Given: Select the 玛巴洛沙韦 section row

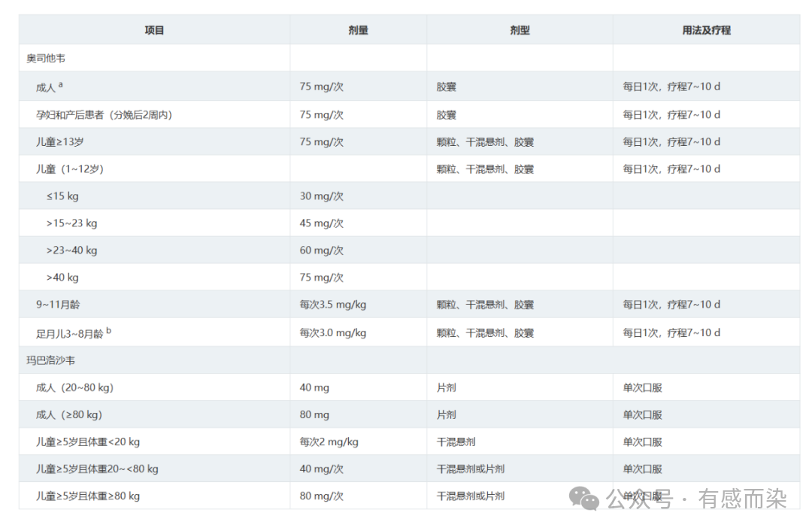Looking at the screenshot, I should click(x=50, y=360).
